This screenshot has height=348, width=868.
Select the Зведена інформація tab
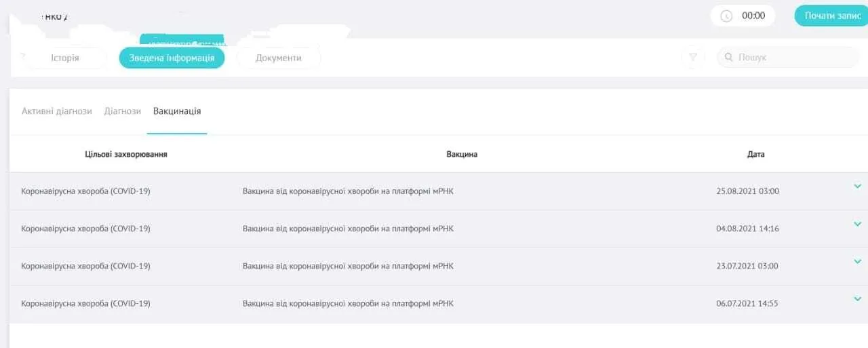click(172, 58)
